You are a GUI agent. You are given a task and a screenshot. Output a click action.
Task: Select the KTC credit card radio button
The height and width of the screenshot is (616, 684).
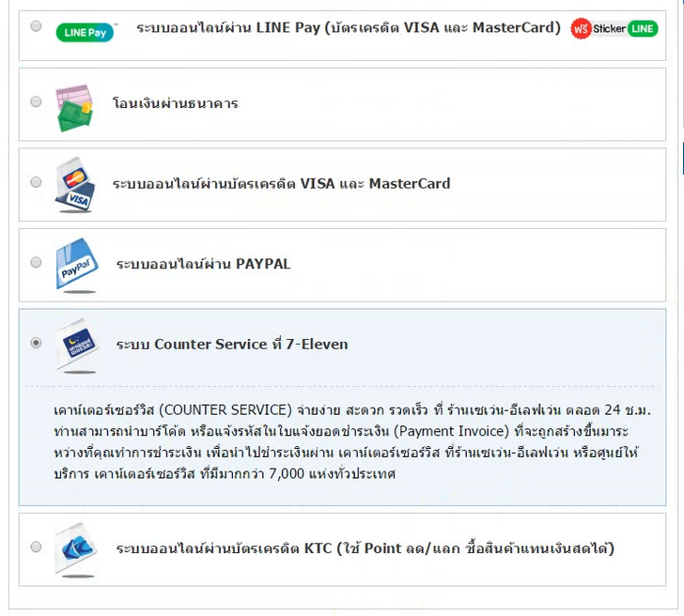tap(37, 547)
